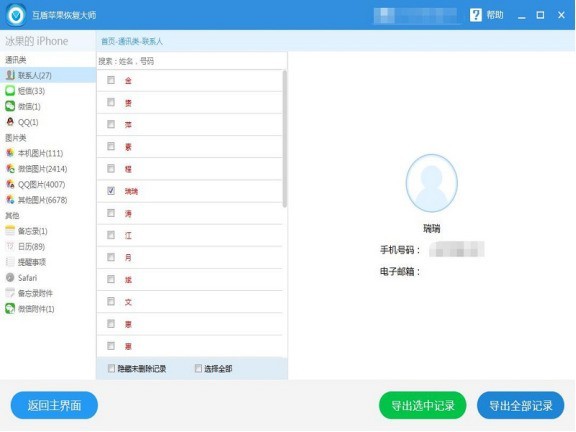Click export all records (导出全部记录) button
The image size is (576, 432).
coord(521,406)
